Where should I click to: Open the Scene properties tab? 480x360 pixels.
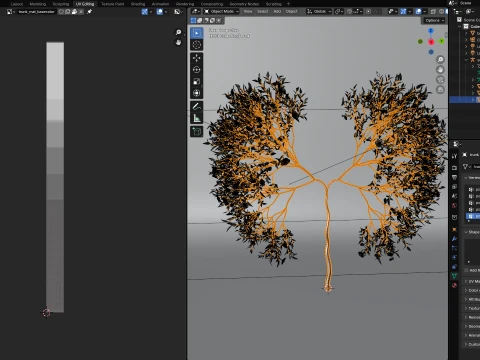point(454,196)
